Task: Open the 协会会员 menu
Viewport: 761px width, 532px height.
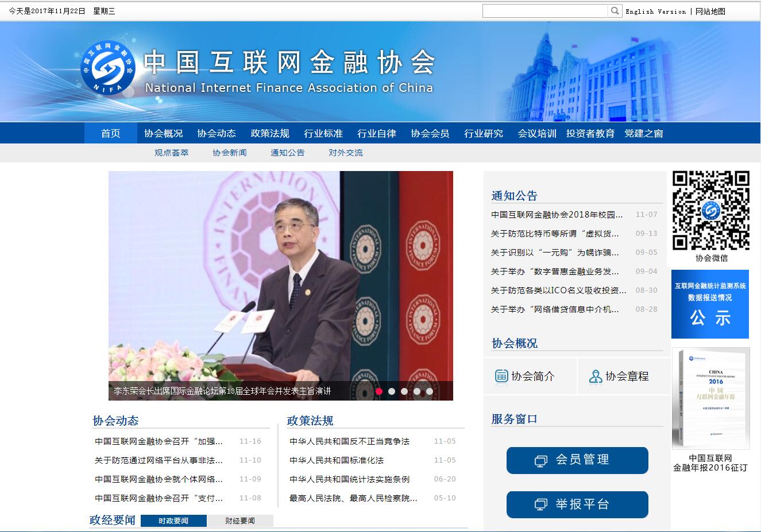Action: click(430, 133)
